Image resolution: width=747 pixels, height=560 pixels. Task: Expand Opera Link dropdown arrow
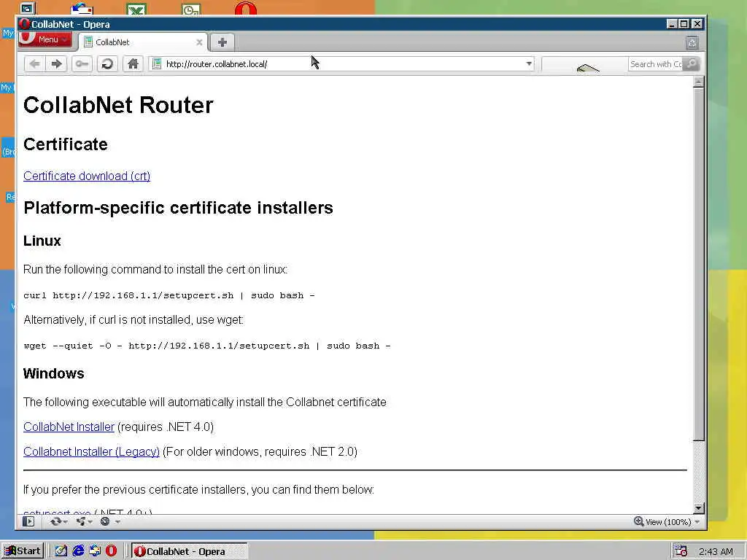pos(65,522)
